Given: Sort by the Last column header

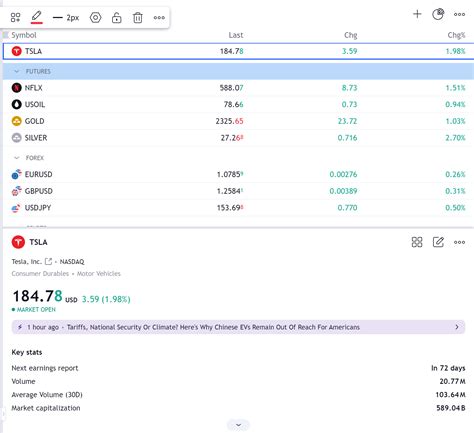Looking at the screenshot, I should pyautogui.click(x=236, y=35).
